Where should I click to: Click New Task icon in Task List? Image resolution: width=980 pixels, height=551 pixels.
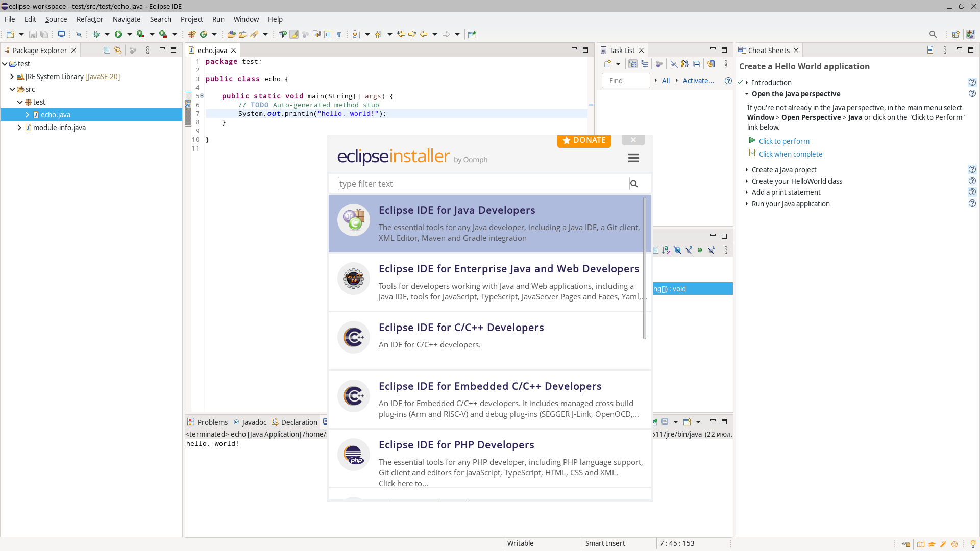tap(607, 64)
